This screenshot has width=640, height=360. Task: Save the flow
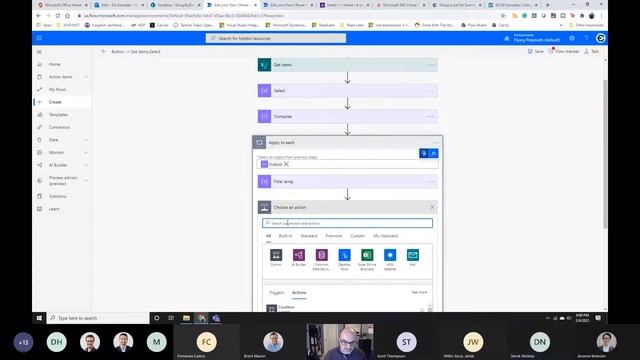536,51
